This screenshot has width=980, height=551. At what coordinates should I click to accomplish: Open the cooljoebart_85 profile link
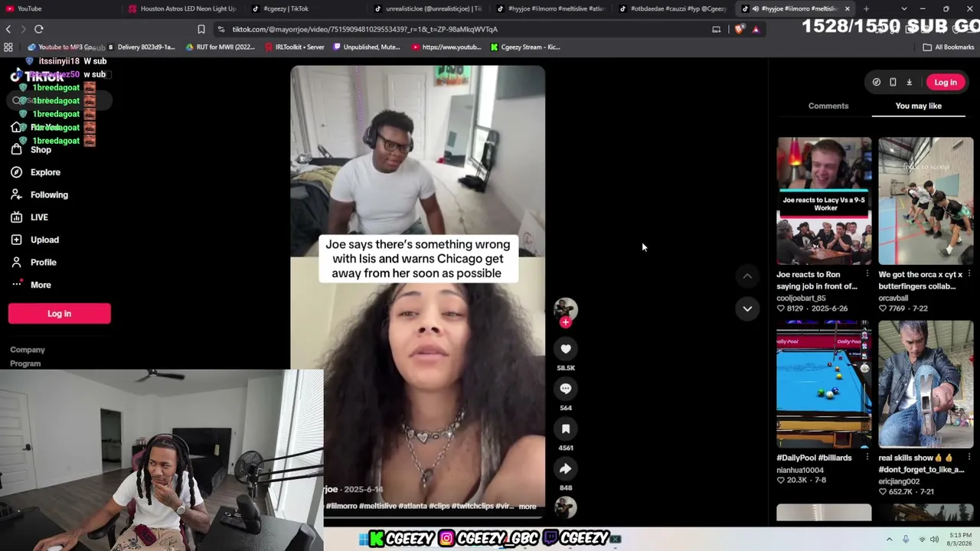(x=801, y=298)
